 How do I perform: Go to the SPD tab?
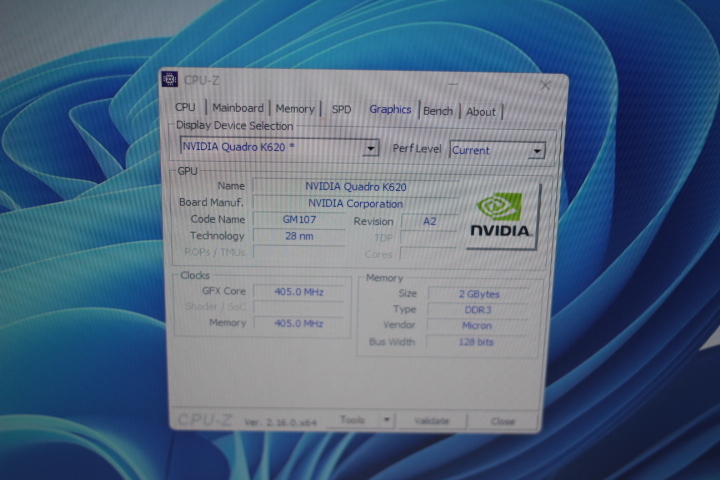click(x=342, y=109)
